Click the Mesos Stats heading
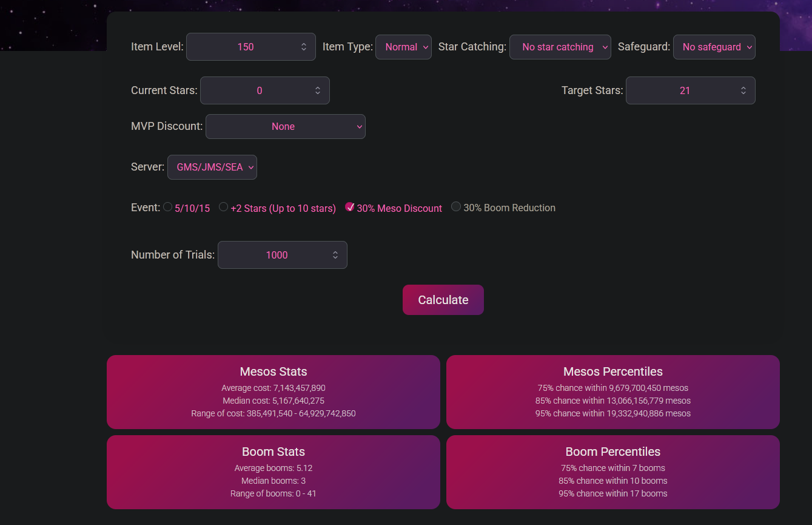The height and width of the screenshot is (525, 812). click(x=273, y=371)
